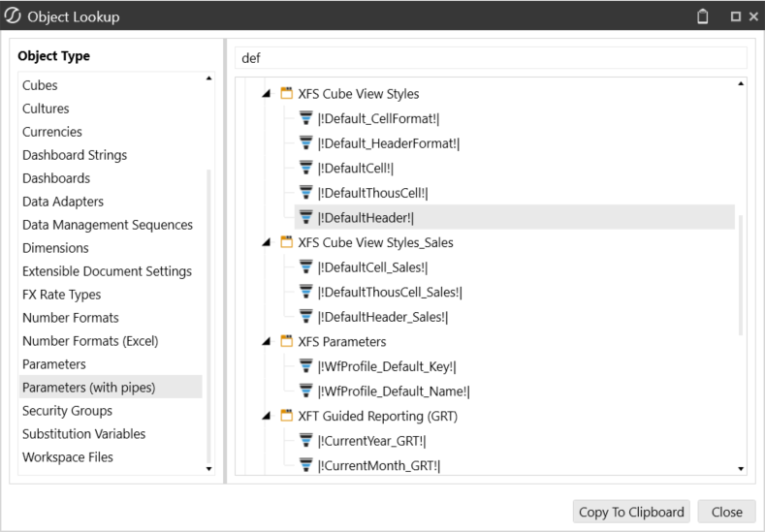Image resolution: width=765 pixels, height=532 pixels.
Task: Click the funnel icon beside |!DefaultHeader_Sales!|
Action: click(x=305, y=317)
